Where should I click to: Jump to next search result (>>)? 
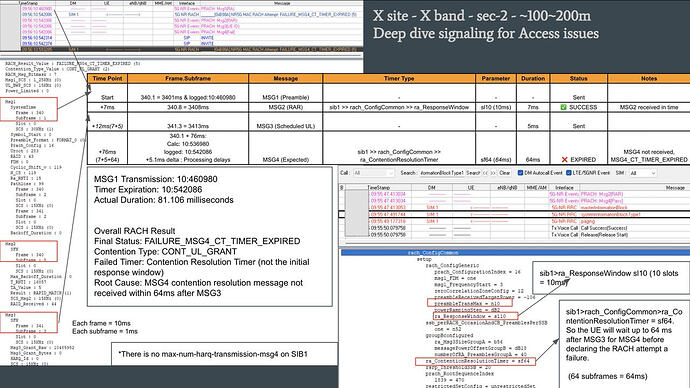493,173
